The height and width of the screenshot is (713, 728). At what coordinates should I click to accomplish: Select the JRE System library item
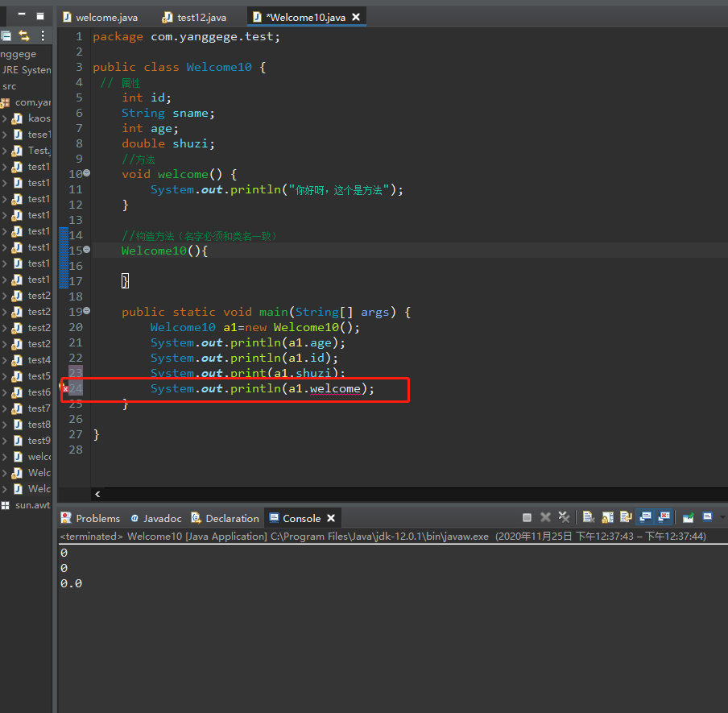tap(27, 70)
